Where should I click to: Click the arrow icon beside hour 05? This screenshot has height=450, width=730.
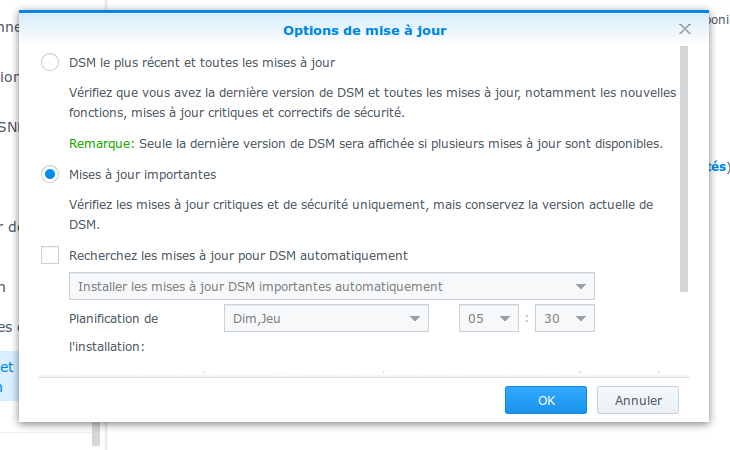(x=505, y=319)
